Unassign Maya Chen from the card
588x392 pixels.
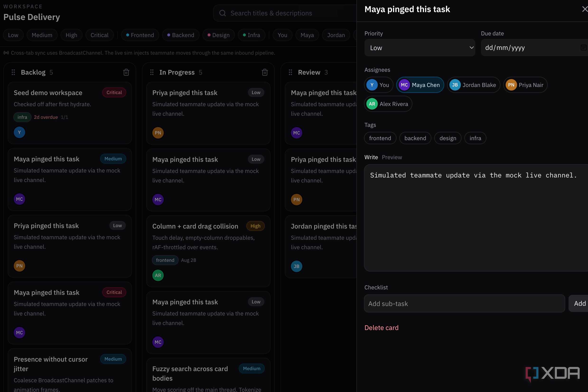click(x=420, y=85)
